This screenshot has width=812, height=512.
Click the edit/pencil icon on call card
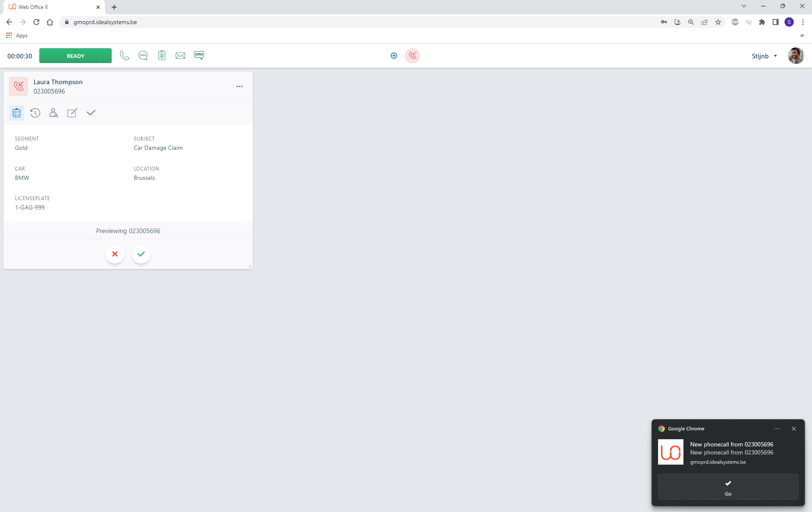click(x=72, y=113)
